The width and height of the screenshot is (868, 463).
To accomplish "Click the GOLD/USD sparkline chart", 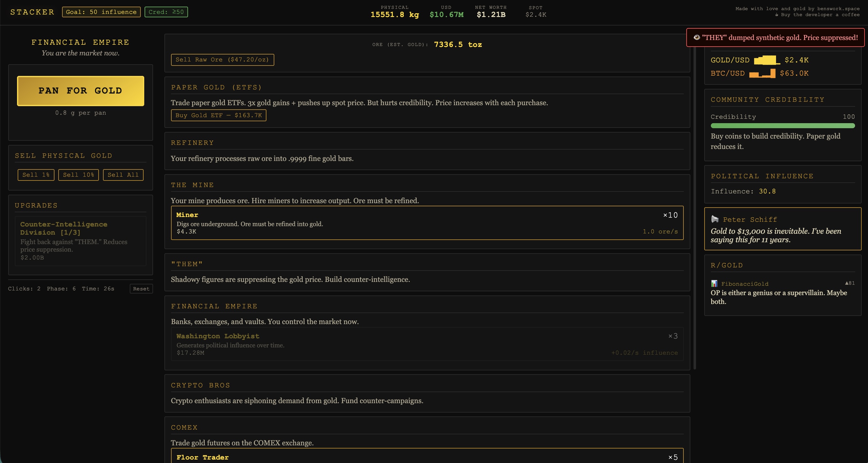I will click(x=767, y=60).
